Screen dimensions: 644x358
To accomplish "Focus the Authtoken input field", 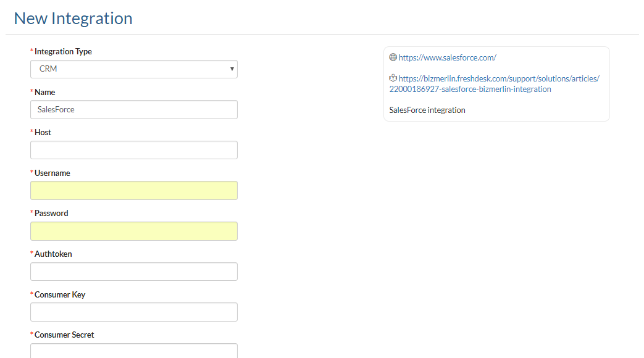I will (134, 272).
